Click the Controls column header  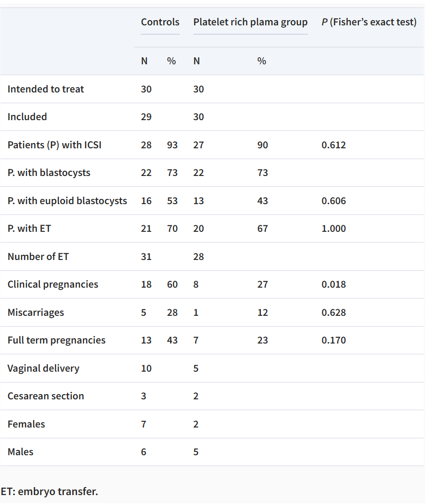click(x=160, y=22)
